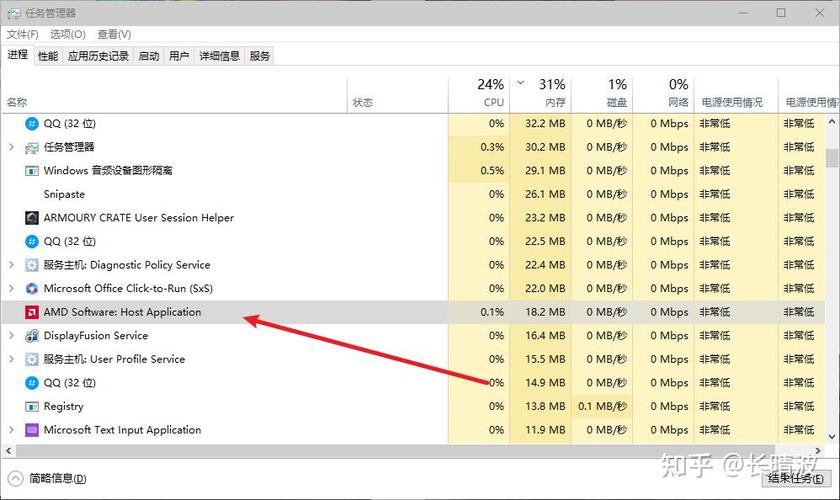Screen dimensions: 840x500
Task: Open the 文件(F) menu
Action: (x=22, y=34)
